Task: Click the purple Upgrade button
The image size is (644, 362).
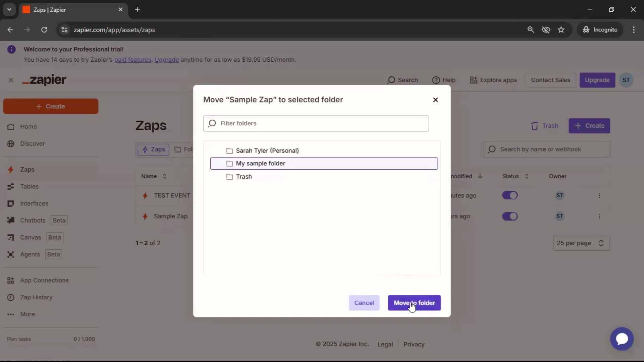Action: pyautogui.click(x=597, y=80)
